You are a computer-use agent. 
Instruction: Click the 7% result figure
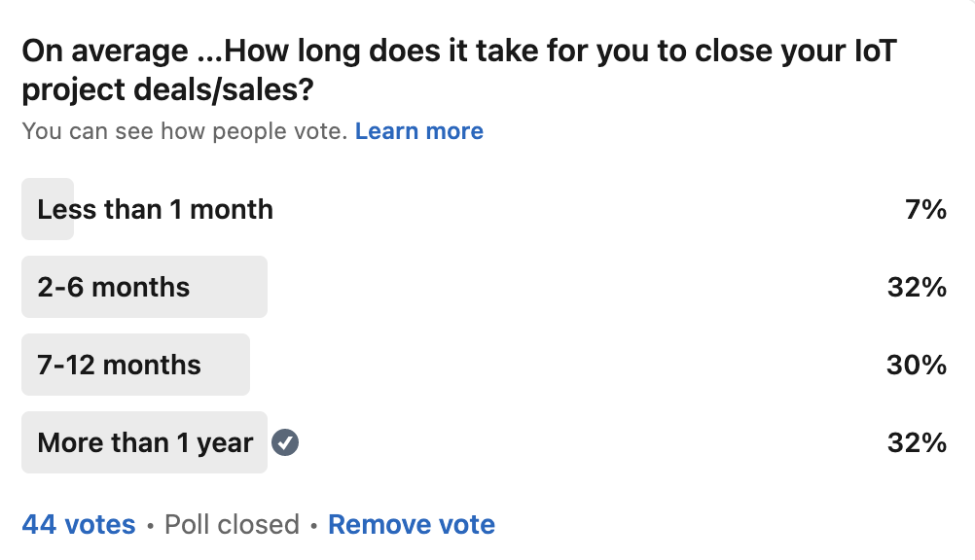[x=924, y=210]
